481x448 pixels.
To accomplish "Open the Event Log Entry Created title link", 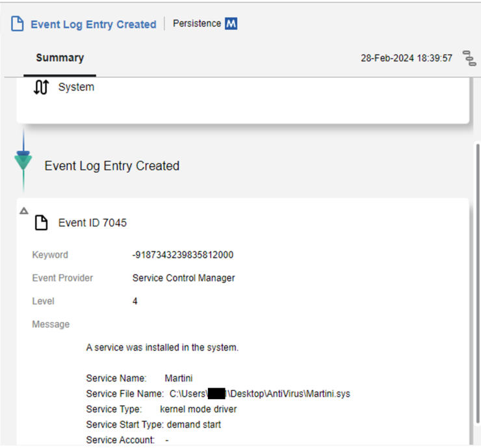I will tap(94, 25).
